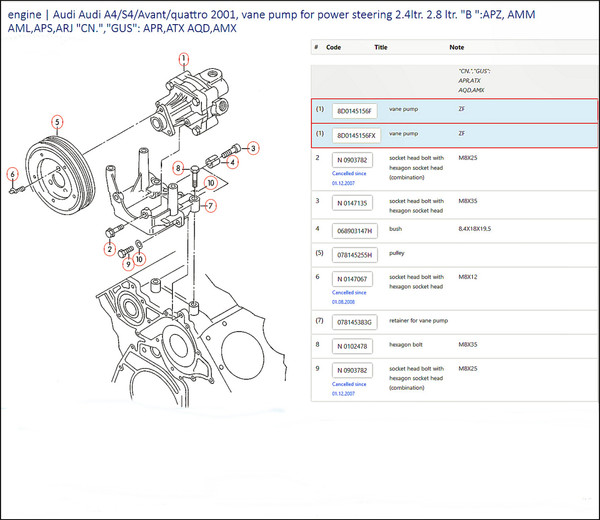Select hexagon bolt code N 0102478
This screenshot has width=600, height=520.
pos(352,346)
